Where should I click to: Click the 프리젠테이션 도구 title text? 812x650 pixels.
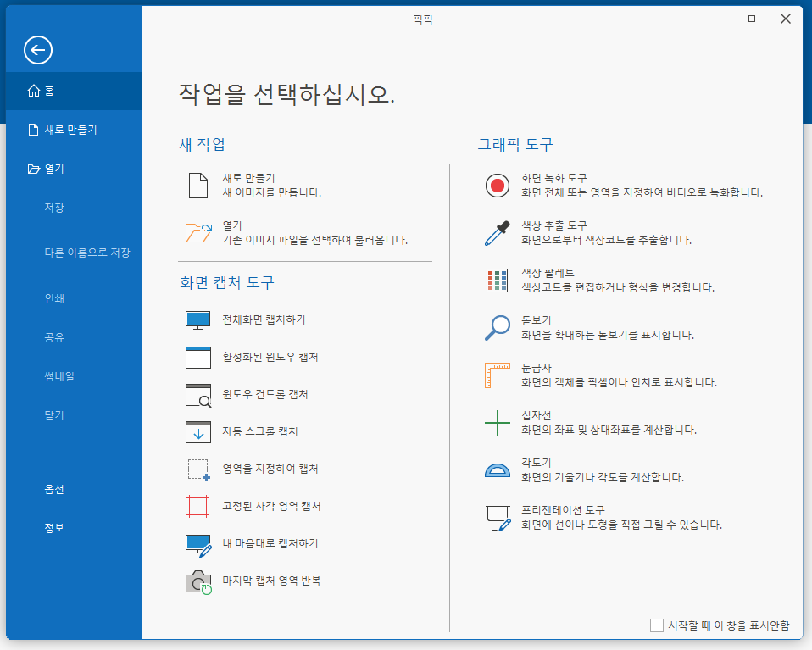[563, 510]
